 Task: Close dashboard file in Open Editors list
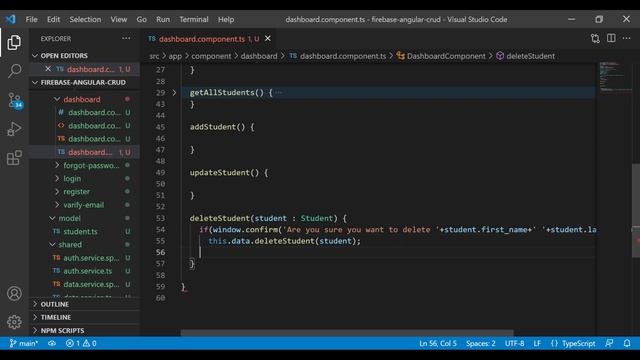(x=48, y=69)
